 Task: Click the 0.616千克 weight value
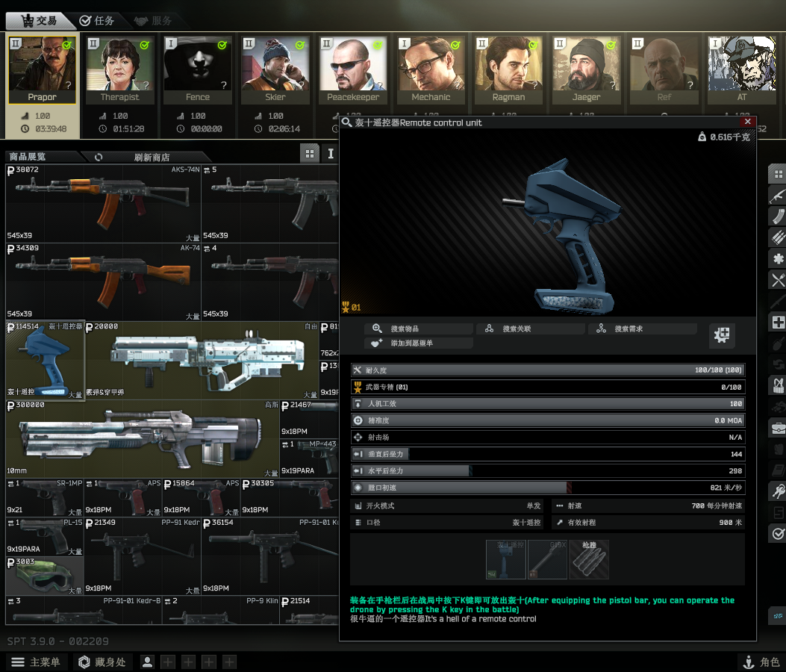pyautogui.click(x=729, y=137)
